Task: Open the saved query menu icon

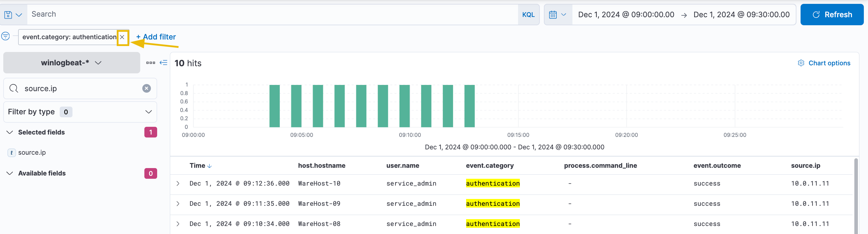Action: pos(13,15)
